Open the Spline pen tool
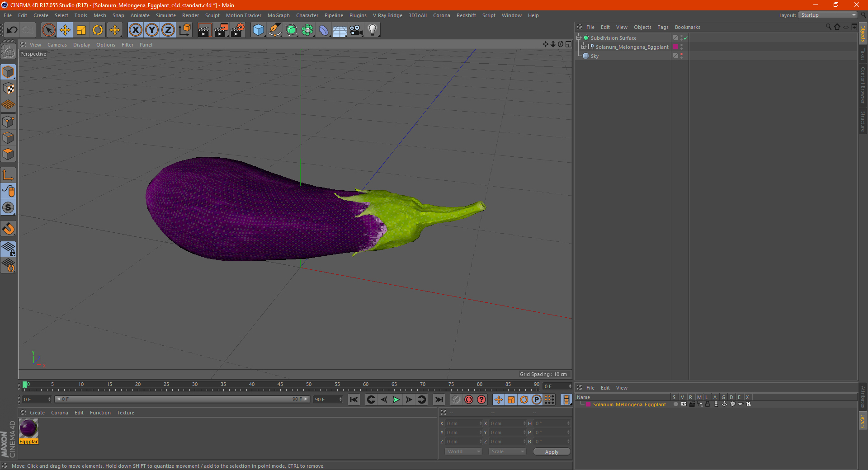Image resolution: width=868 pixels, height=470 pixels. click(x=275, y=30)
